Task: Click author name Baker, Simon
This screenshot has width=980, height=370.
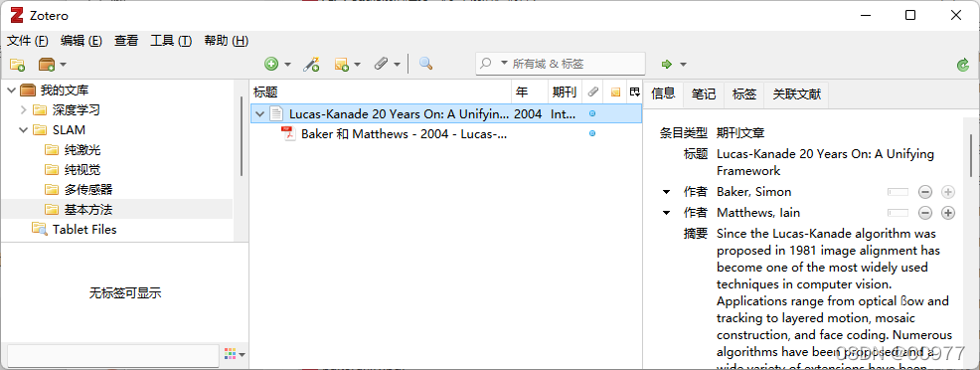Action: click(x=754, y=192)
